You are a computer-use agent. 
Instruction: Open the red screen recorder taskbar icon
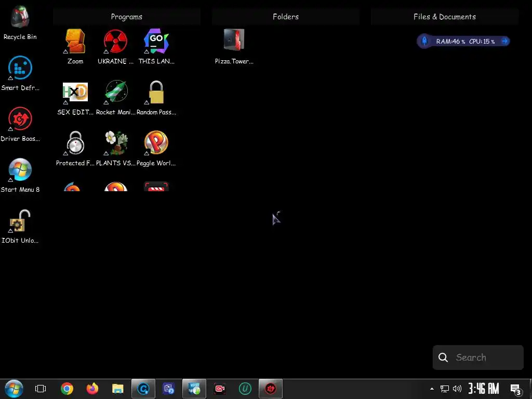point(220,389)
